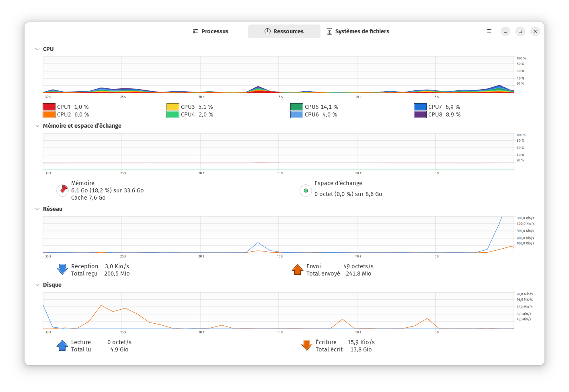The image size is (569, 392).
Task: Click the blue Réception download arrow
Action: point(62,269)
